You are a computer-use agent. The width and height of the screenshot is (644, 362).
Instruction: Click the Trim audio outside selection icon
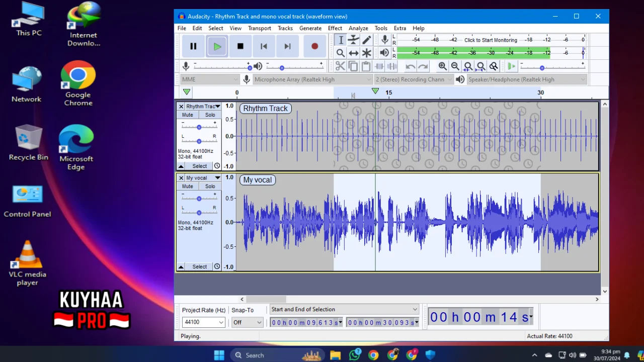[x=379, y=66]
